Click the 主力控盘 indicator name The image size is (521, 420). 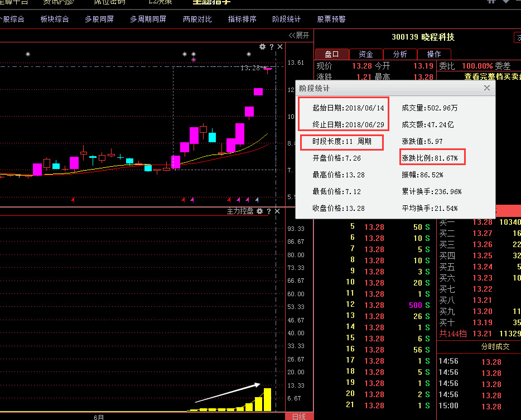pyautogui.click(x=240, y=211)
